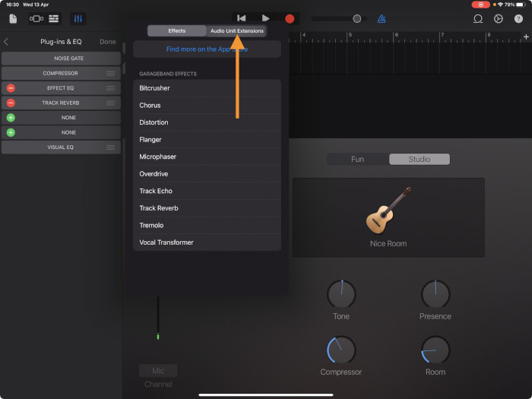Viewport: 532px width, 399px height.
Task: Jump to beginning with rewind button
Action: coord(242,18)
